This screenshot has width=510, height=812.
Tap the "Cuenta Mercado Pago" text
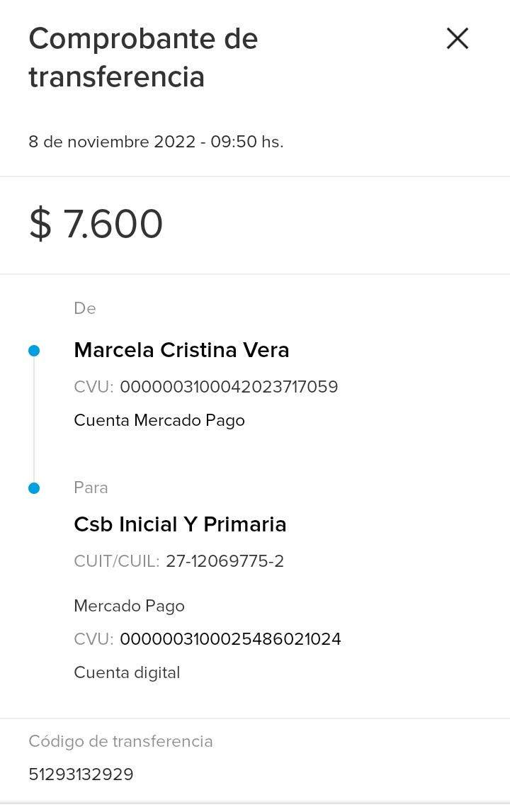pyautogui.click(x=159, y=420)
